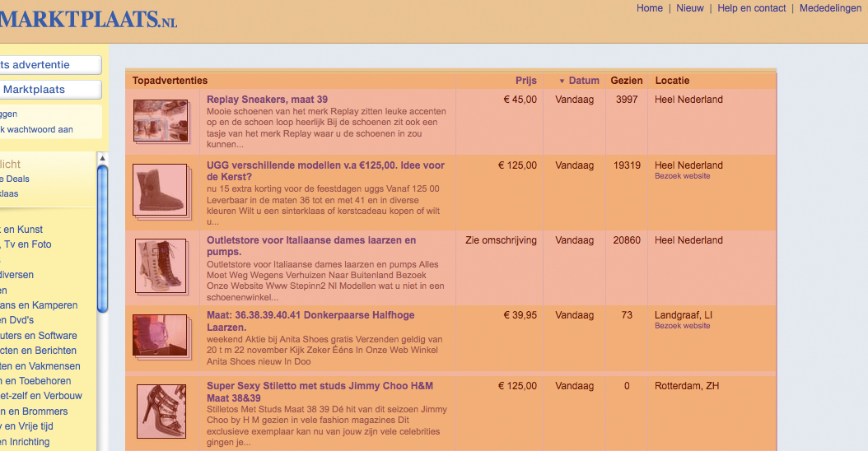Viewport: 868px width, 451px height.
Task: Open Donkerpaarse Halfhoge Laarzen listing
Action: click(x=310, y=321)
